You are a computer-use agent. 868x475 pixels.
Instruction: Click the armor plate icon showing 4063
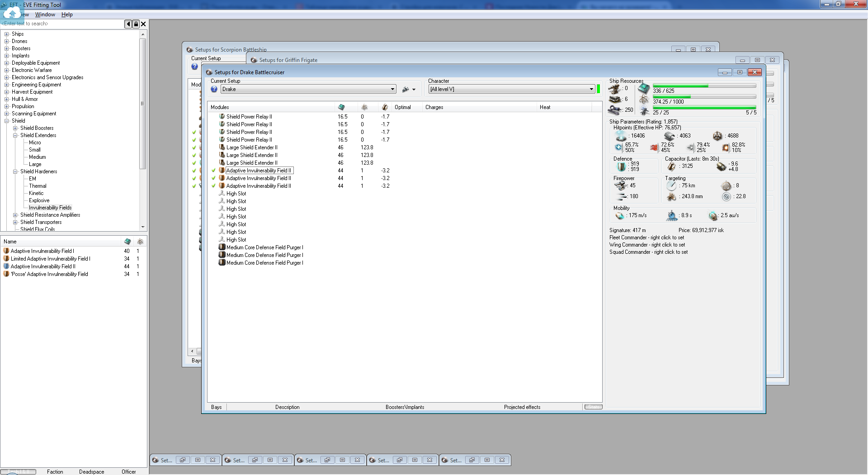(x=670, y=136)
